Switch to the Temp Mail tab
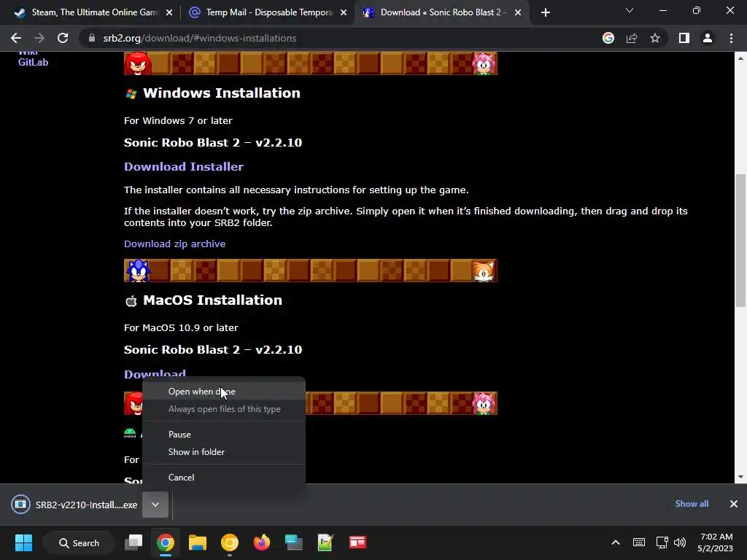The height and width of the screenshot is (560, 747). pos(267,12)
